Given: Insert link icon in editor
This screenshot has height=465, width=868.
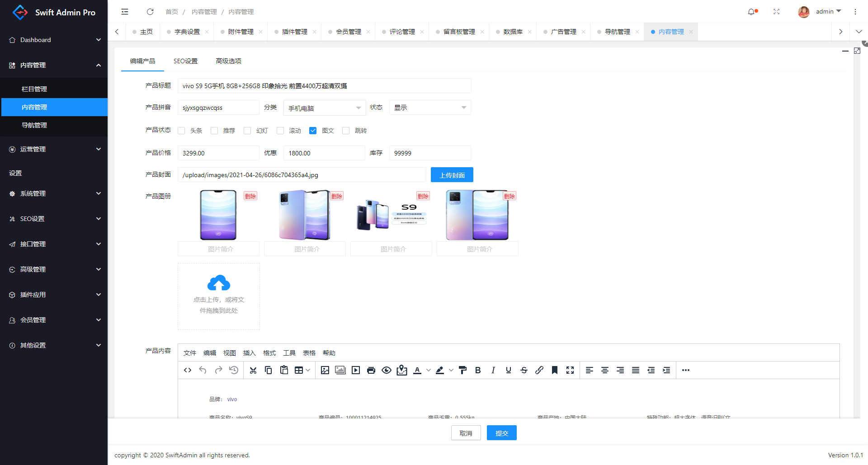Looking at the screenshot, I should (x=539, y=370).
